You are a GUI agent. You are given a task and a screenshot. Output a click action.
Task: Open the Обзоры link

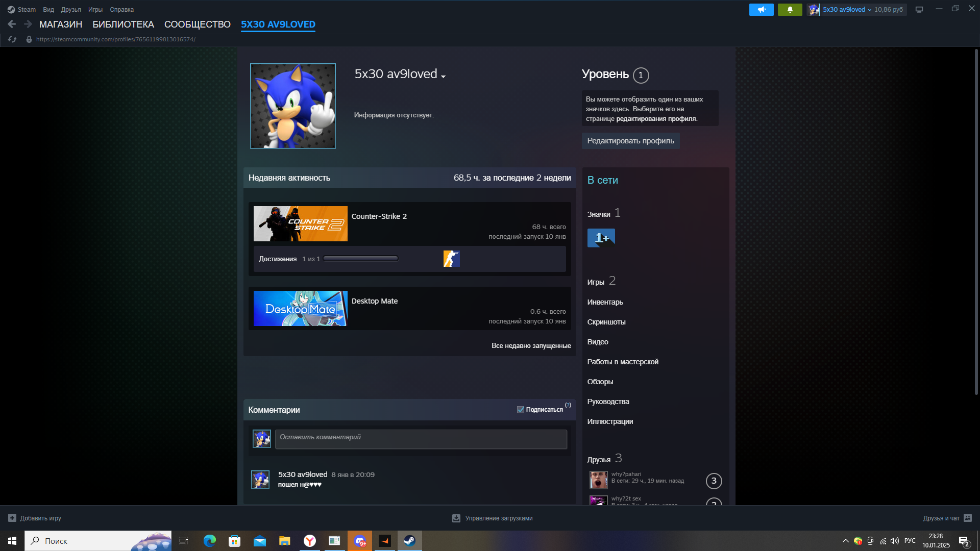[x=600, y=382]
